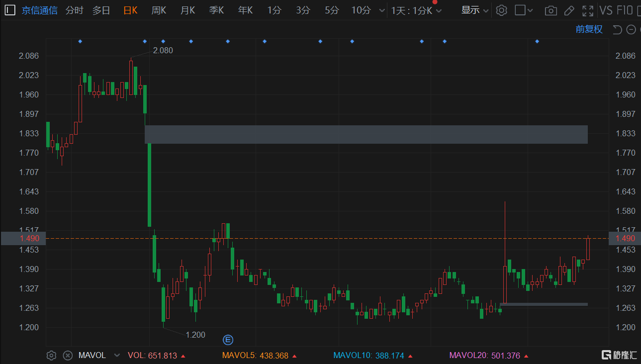This screenshot has width=641, height=364.
Task: Open MAVOL indicator settings gear
Action: [51, 355]
